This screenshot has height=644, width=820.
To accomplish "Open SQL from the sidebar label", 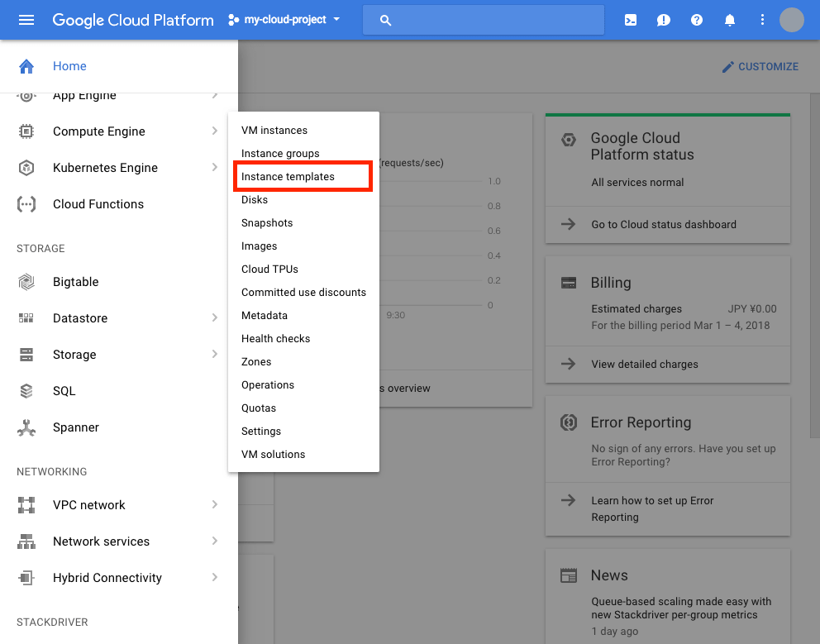I will 64,391.
